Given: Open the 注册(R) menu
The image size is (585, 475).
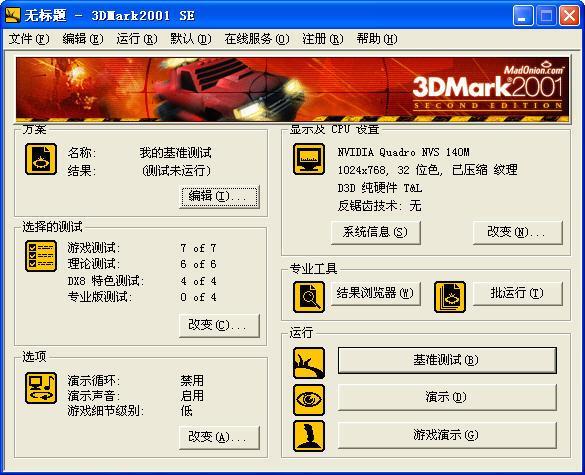Looking at the screenshot, I should click(323, 39).
